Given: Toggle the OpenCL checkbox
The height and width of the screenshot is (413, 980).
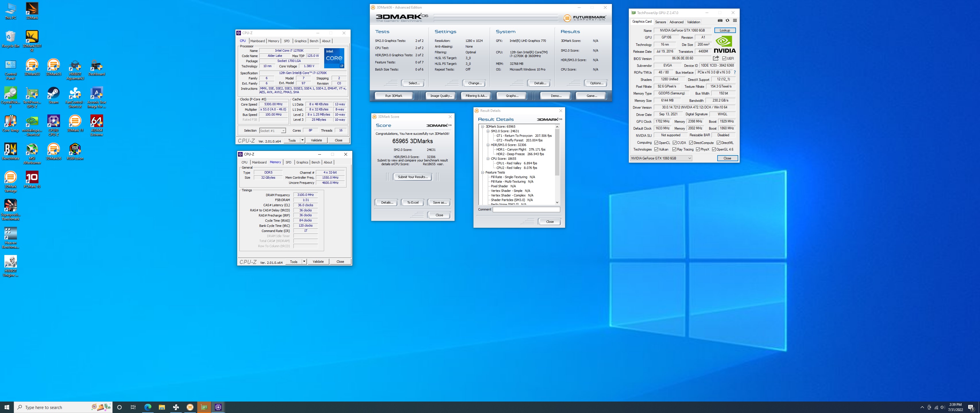Looking at the screenshot, I should pos(656,143).
